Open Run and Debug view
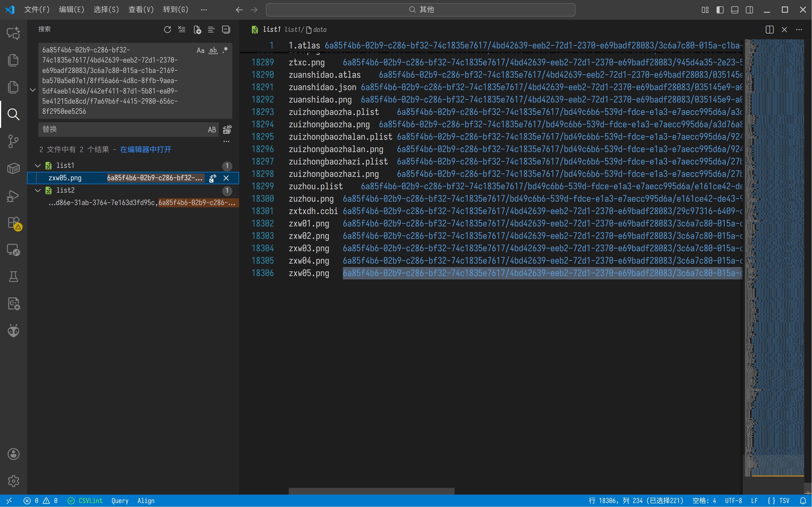812x507 pixels. coord(14,196)
